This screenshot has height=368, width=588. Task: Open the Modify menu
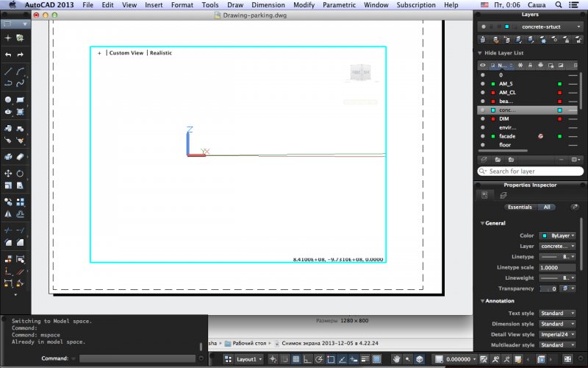point(304,5)
